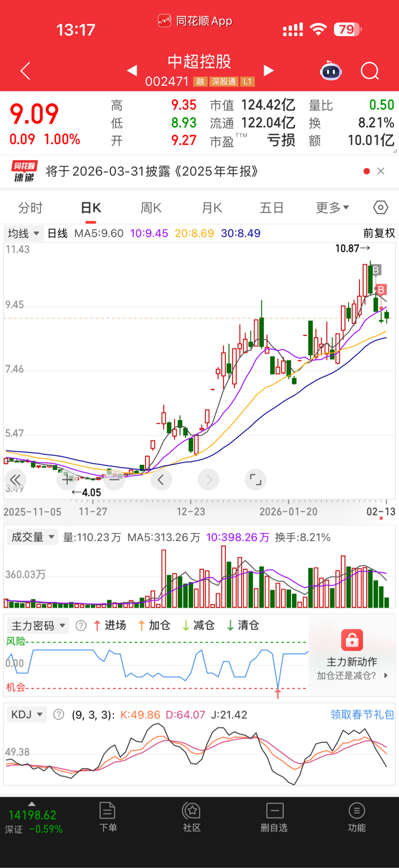Viewport: 399px width, 868px height.
Task: Open fullscreen chart expand icon
Action: tap(256, 480)
